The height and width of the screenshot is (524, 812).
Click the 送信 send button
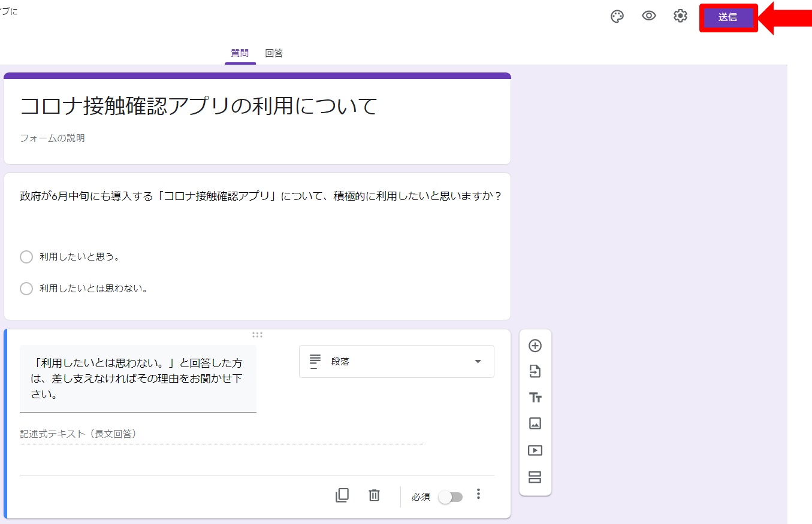728,17
